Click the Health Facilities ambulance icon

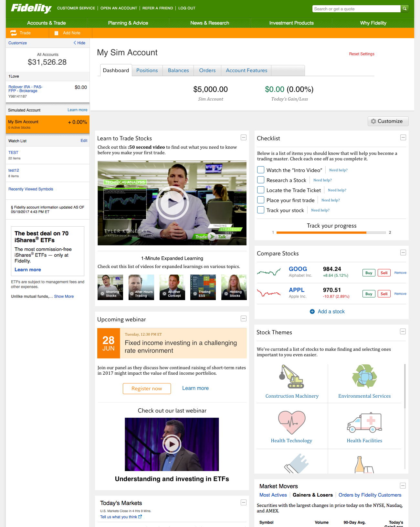[364, 422]
